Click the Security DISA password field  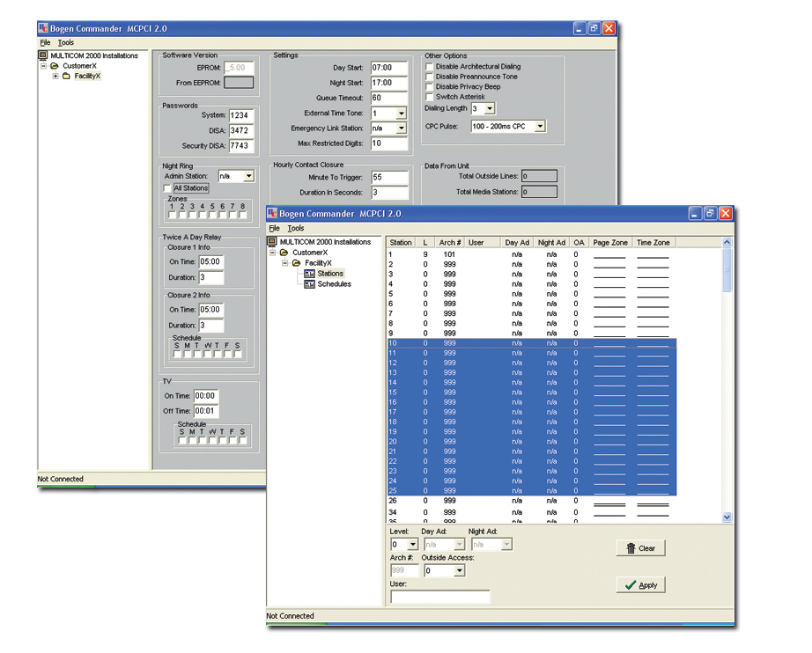241,146
